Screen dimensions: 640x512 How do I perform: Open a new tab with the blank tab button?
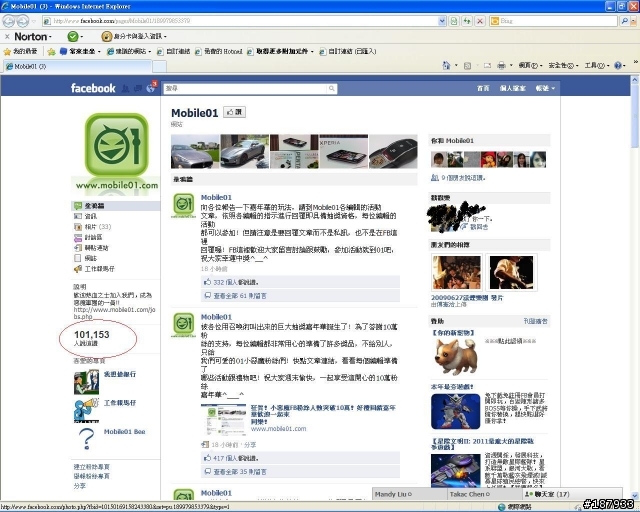click(x=159, y=66)
